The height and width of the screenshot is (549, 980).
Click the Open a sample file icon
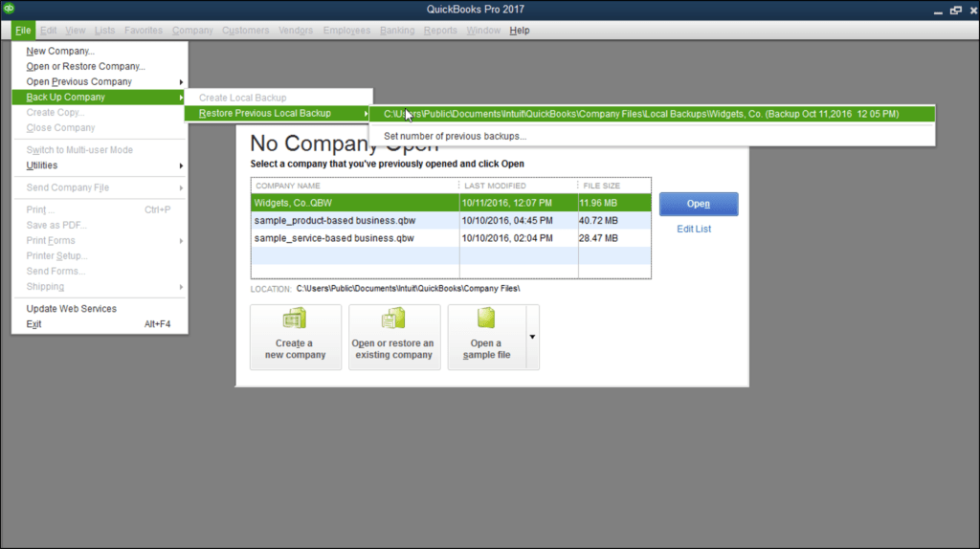tap(486, 318)
